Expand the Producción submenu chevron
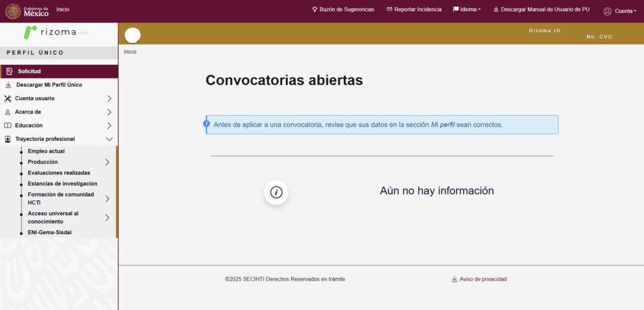Viewport: 644px width, 310px height. tap(107, 162)
